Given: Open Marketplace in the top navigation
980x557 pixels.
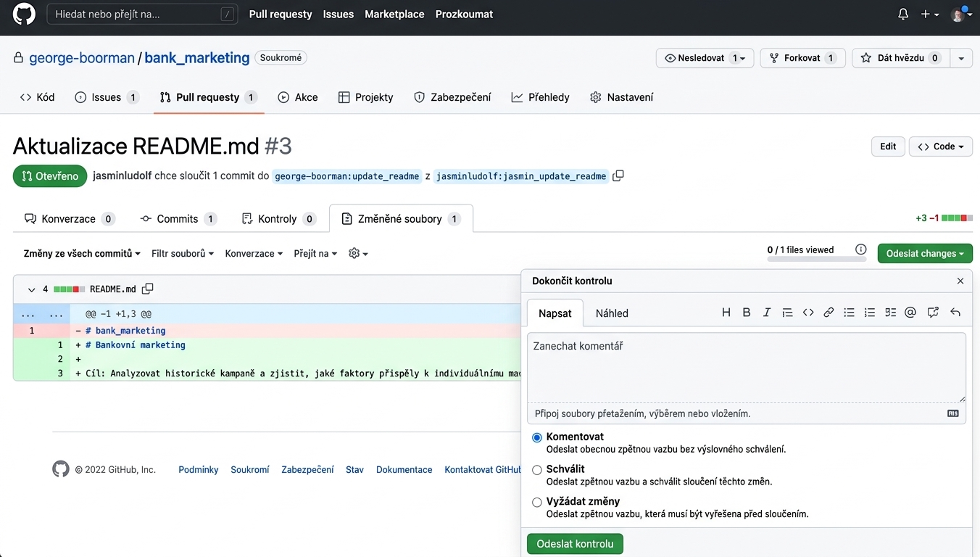Looking at the screenshot, I should click(394, 14).
